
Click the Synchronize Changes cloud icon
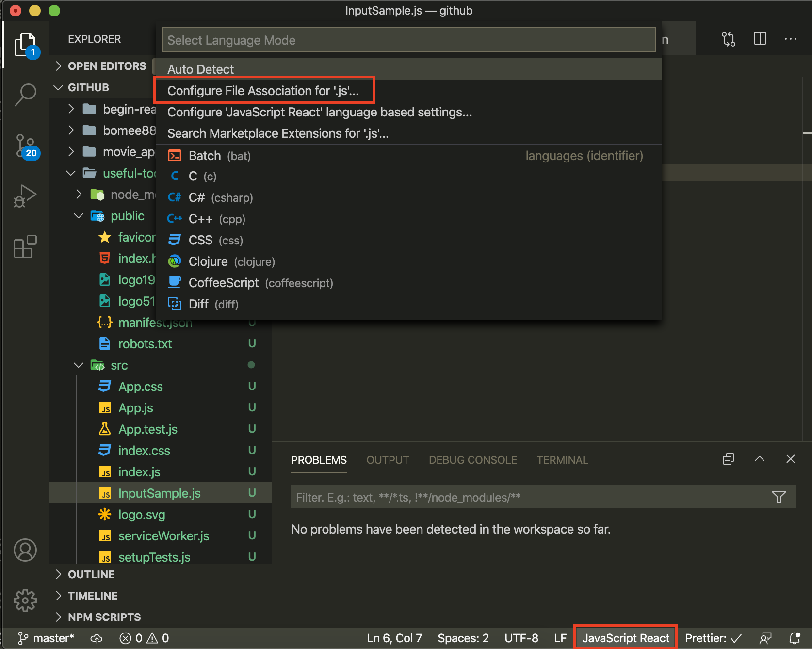pyautogui.click(x=97, y=638)
